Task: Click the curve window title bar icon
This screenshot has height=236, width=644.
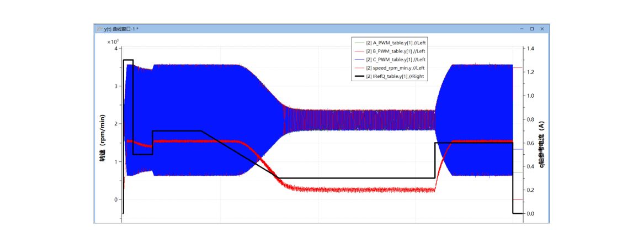Action: pos(100,29)
